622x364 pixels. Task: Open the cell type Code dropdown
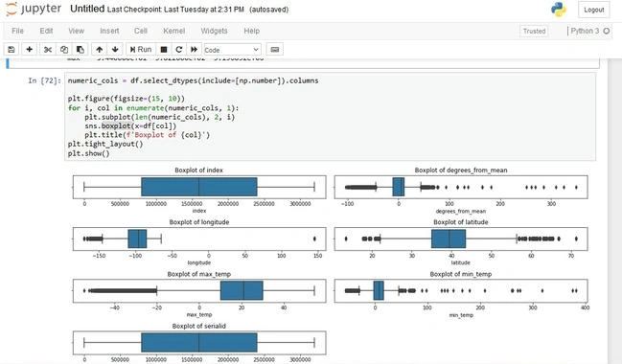point(232,50)
